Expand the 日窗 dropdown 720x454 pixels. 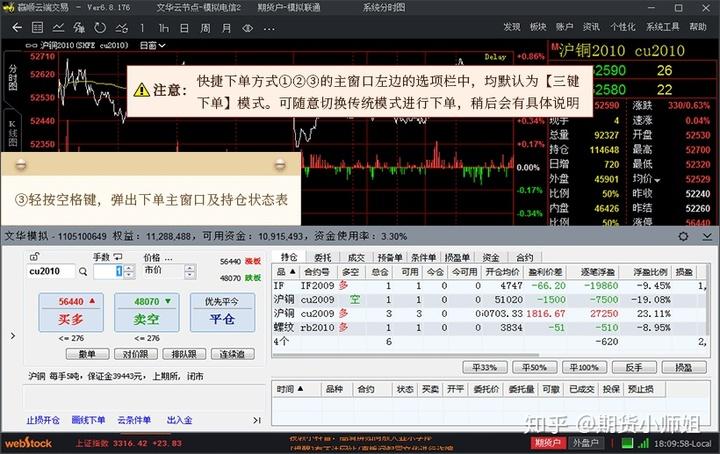point(152,45)
